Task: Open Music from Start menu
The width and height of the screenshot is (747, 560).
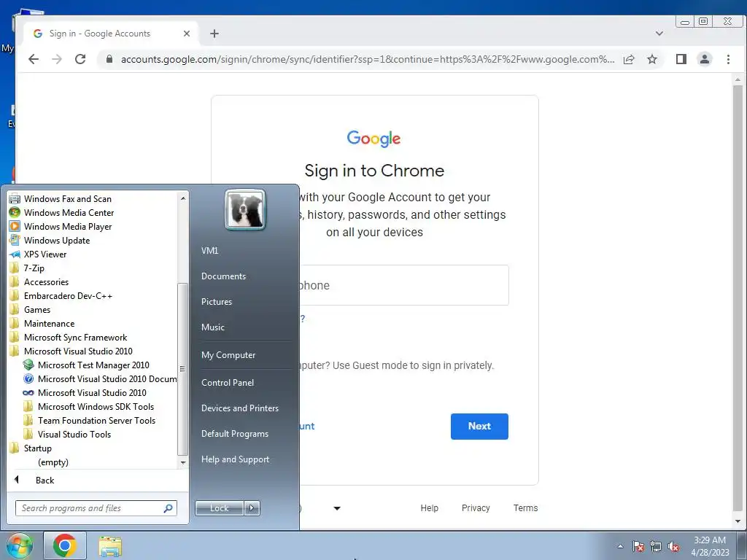Action: (x=212, y=327)
